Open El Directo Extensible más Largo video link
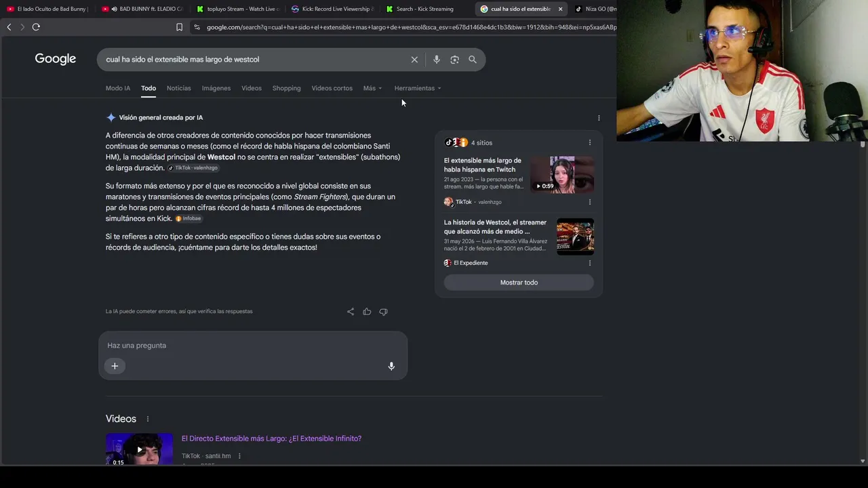This screenshot has width=868, height=488. [x=271, y=439]
